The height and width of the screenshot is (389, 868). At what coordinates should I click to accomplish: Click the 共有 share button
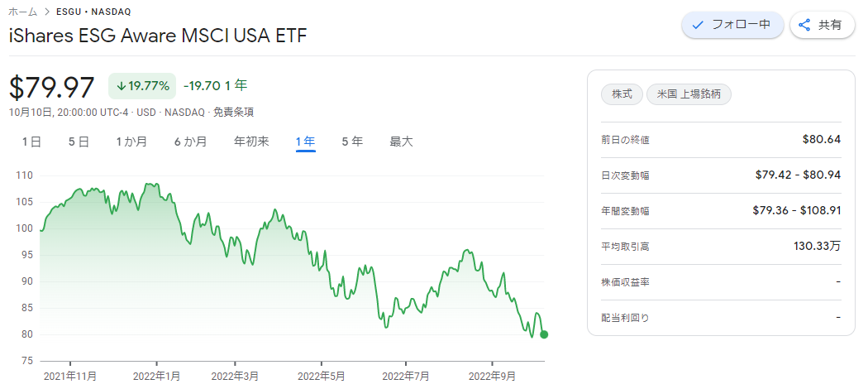click(x=822, y=25)
